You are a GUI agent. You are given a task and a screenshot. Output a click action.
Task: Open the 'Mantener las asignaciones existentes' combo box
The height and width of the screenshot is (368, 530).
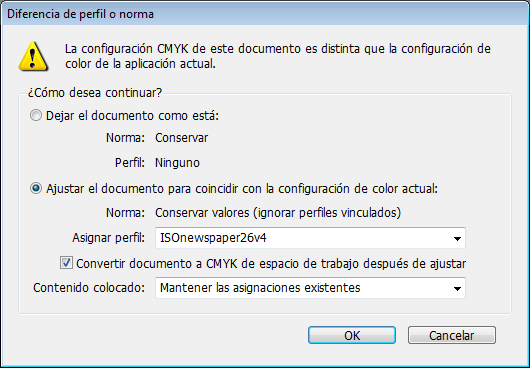pos(310,288)
